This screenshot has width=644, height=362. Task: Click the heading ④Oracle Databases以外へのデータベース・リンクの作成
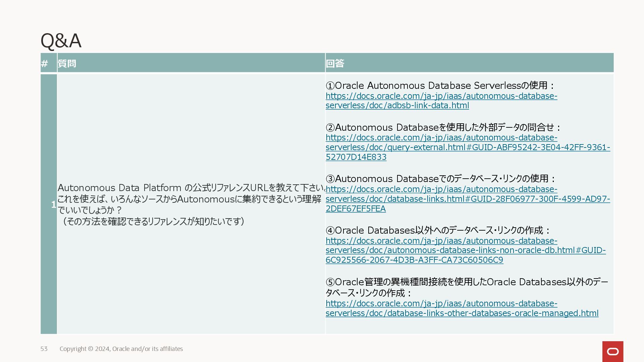tap(438, 230)
